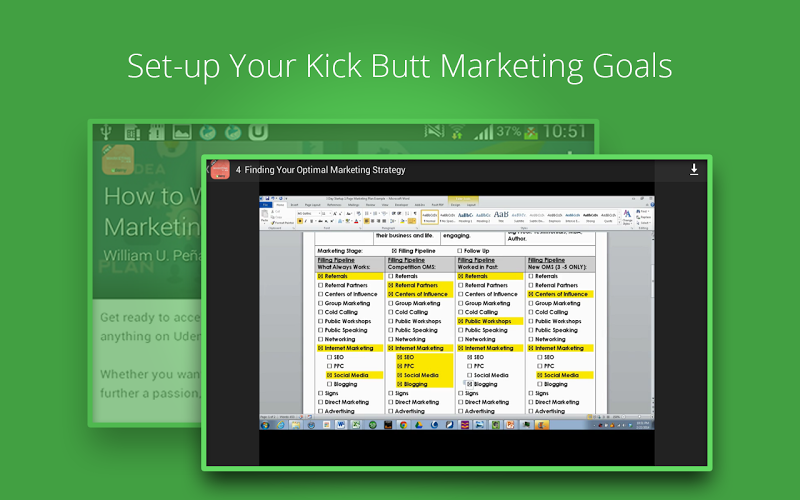Click the system tray clock in video taskbar
Image resolution: width=800 pixels, height=500 pixels.
click(x=642, y=425)
